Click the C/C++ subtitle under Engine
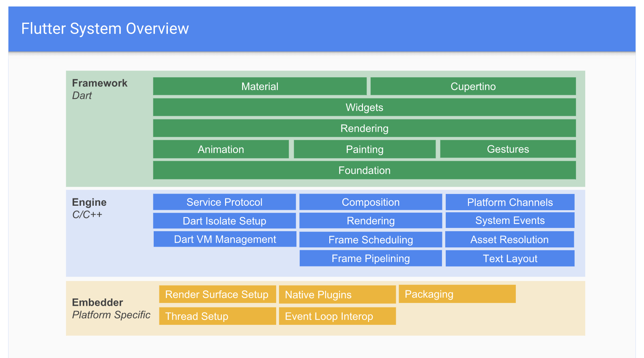 [87, 215]
